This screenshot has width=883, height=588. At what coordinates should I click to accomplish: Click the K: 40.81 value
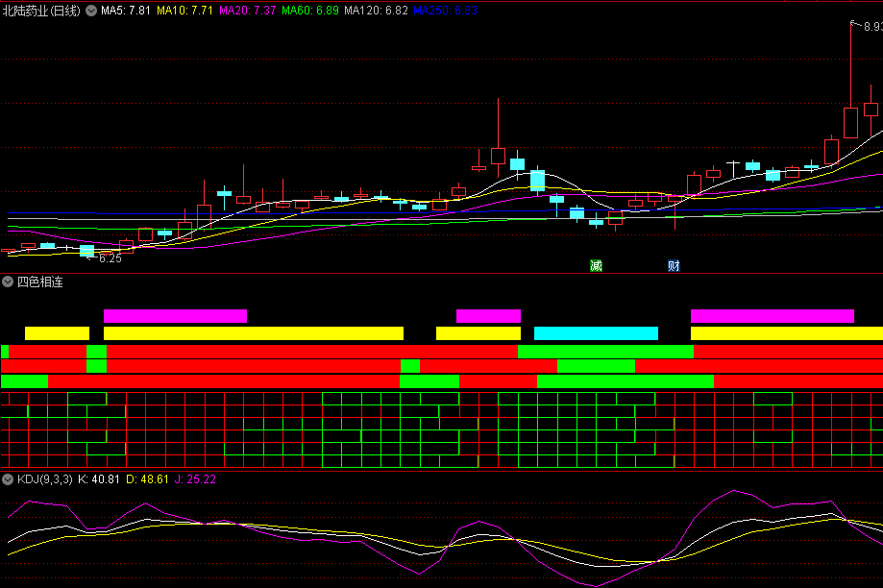click(x=99, y=479)
